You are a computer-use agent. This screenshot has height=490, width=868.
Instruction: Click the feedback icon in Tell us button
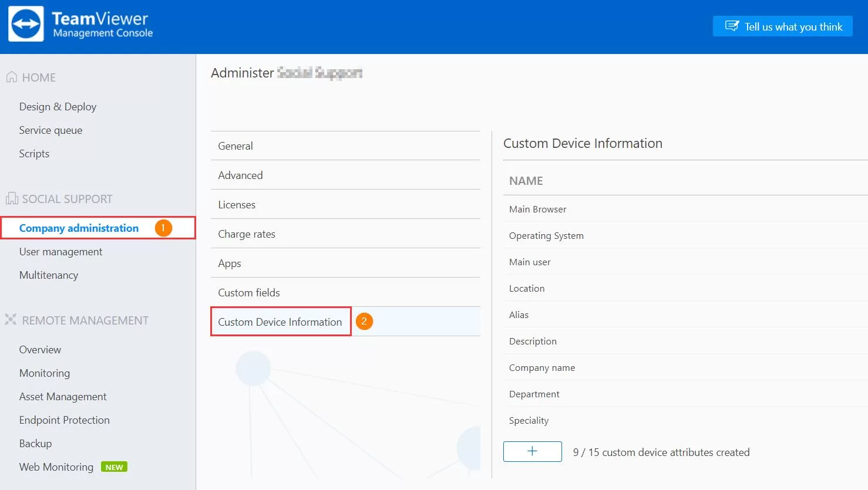click(732, 26)
